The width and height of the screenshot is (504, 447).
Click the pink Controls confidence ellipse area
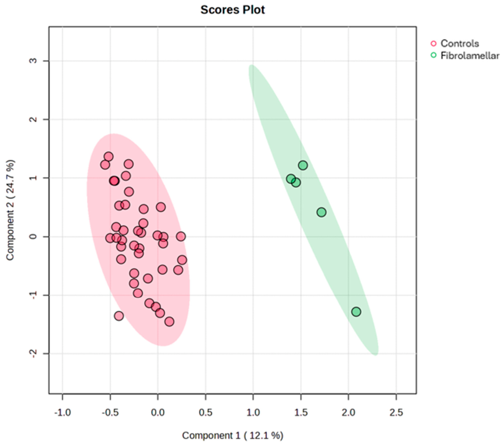(x=138, y=240)
